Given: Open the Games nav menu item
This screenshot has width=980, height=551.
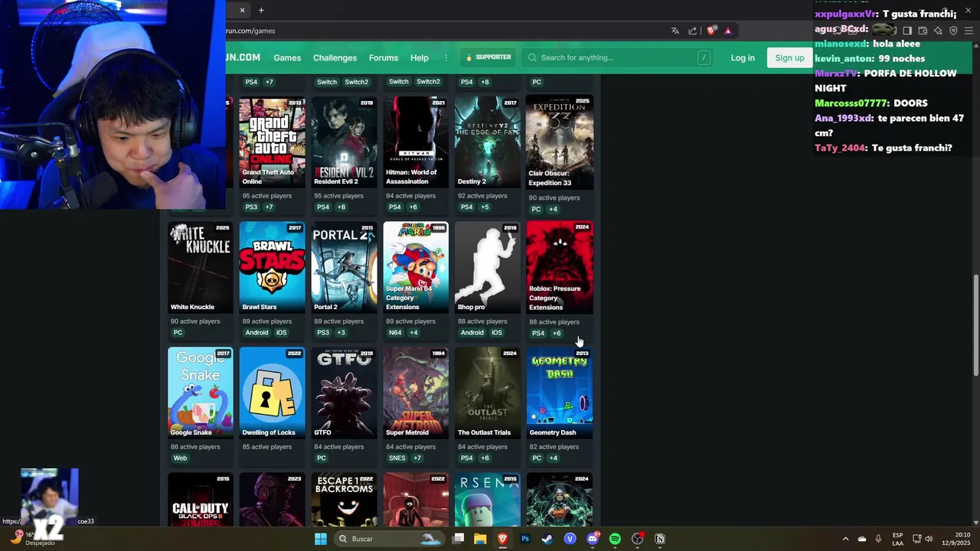Looking at the screenshot, I should 287,57.
